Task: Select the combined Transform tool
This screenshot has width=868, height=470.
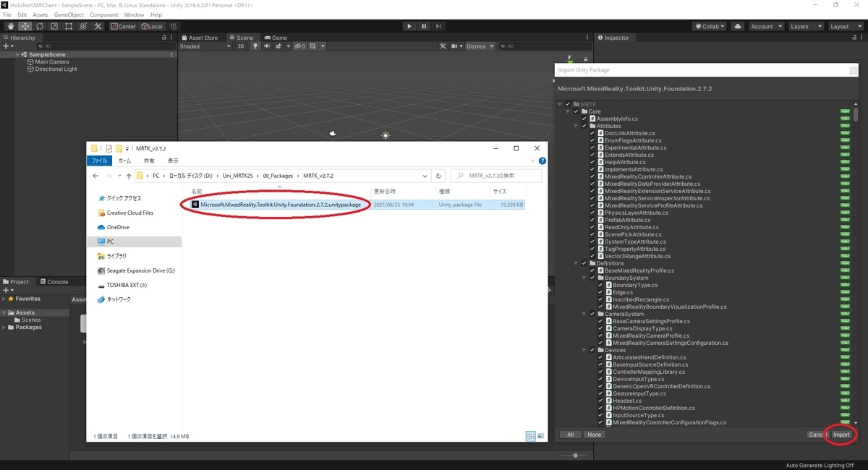Action: [x=82, y=26]
